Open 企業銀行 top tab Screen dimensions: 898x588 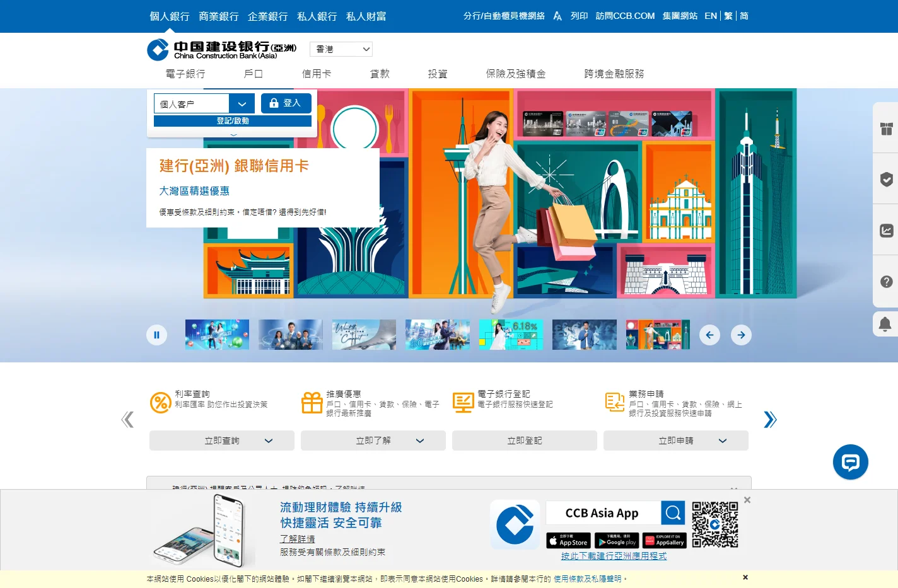tap(268, 16)
